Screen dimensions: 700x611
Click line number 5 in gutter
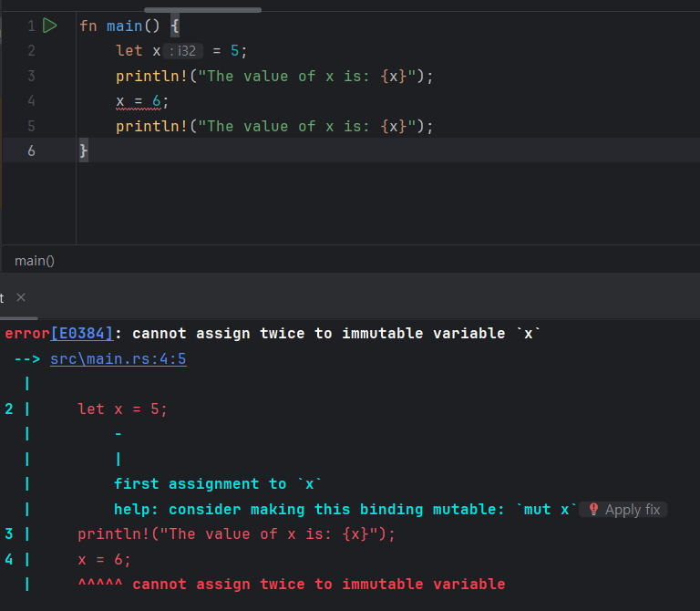point(31,126)
